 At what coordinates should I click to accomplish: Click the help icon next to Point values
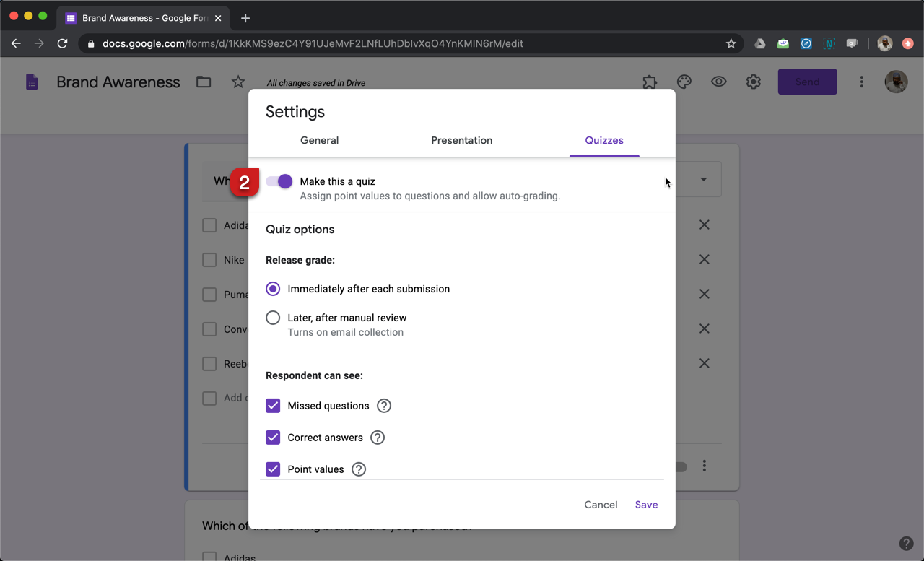point(359,469)
